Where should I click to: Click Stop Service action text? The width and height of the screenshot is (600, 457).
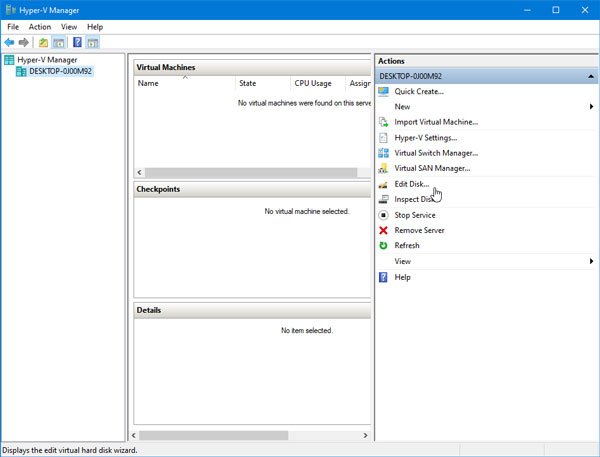[415, 215]
